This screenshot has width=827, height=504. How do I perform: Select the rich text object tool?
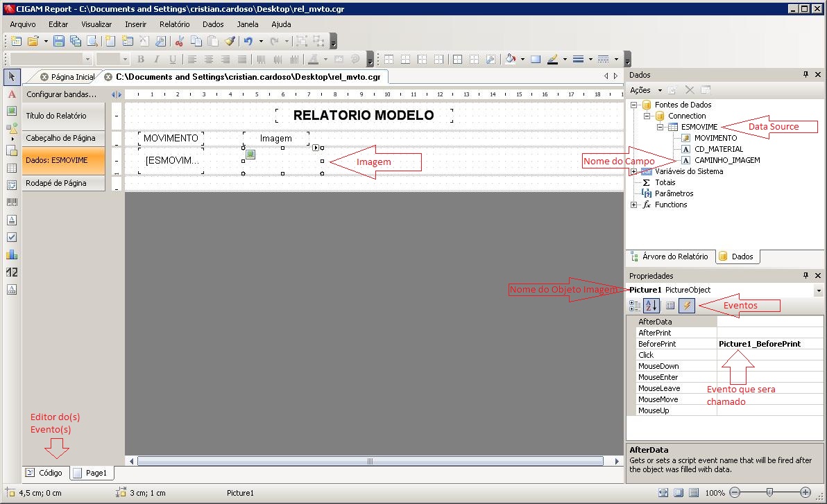point(12,220)
